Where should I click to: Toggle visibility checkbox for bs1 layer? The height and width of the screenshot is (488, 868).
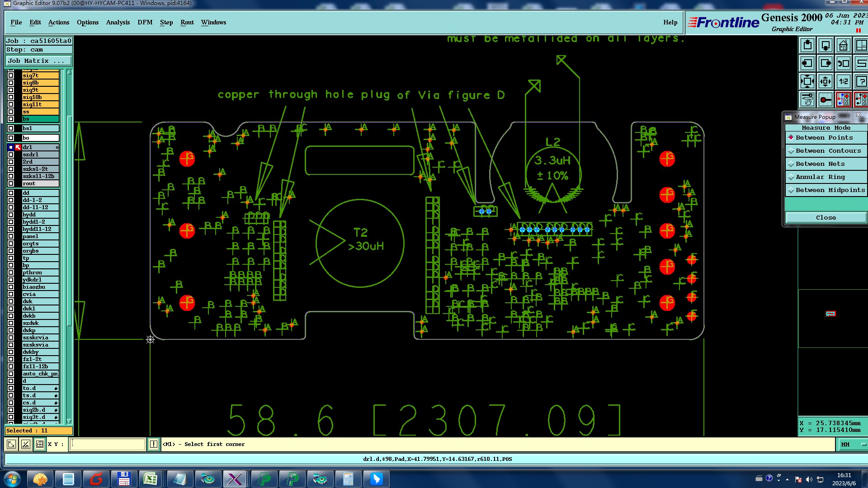pos(11,128)
